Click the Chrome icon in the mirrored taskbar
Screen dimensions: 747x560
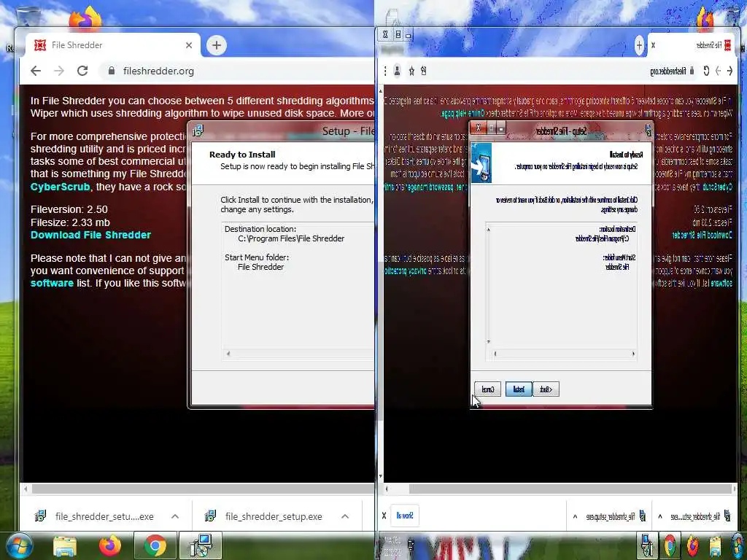tap(670, 545)
